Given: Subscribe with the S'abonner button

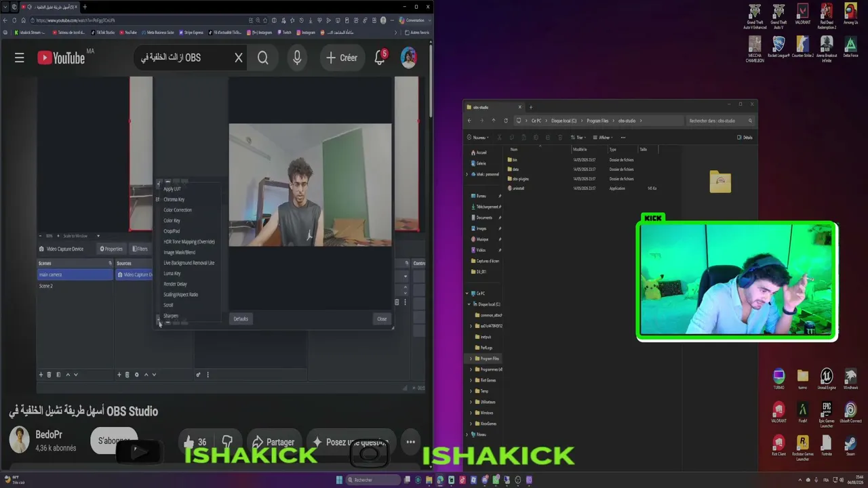Looking at the screenshot, I should click(x=114, y=441).
